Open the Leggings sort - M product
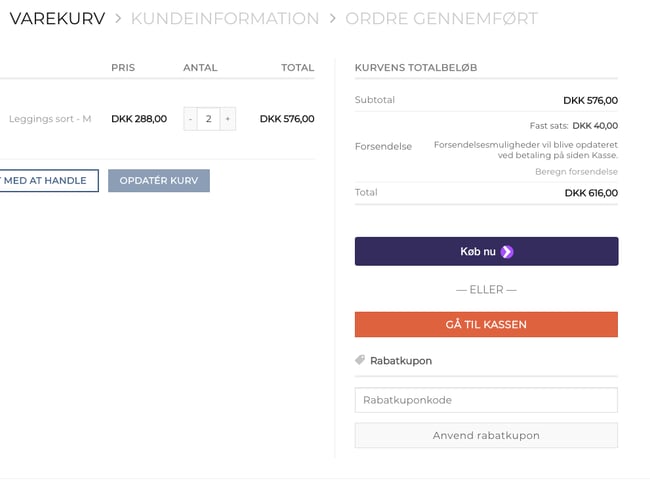Screen dimensions: 650x500 click(50, 119)
